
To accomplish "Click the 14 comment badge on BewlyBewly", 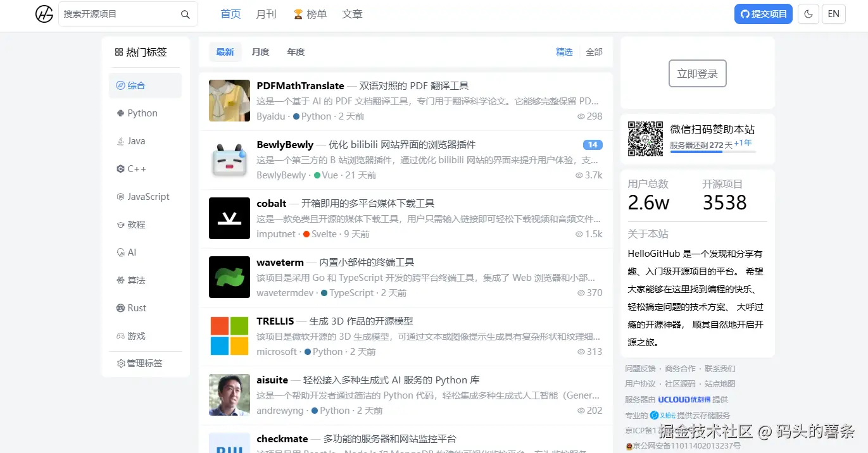I will [x=593, y=145].
